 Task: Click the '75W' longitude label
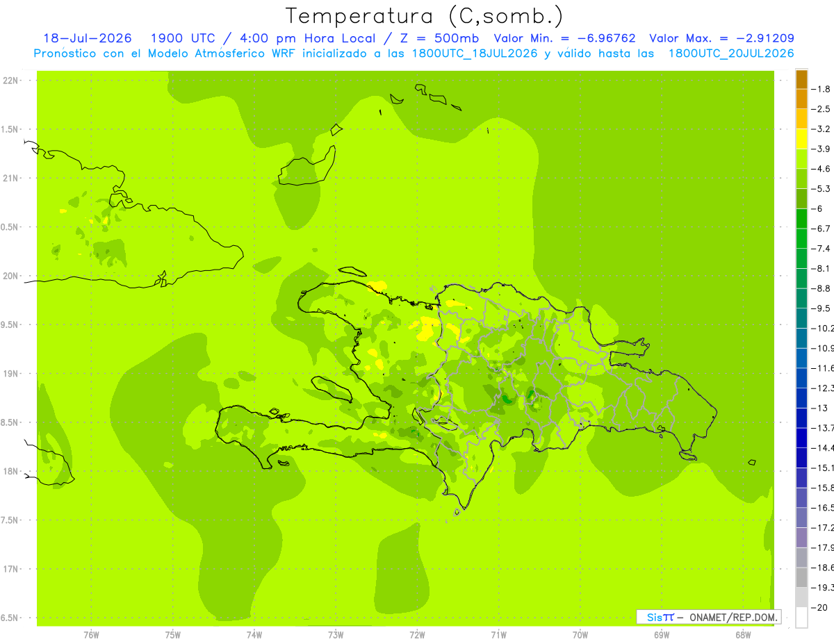click(x=173, y=635)
